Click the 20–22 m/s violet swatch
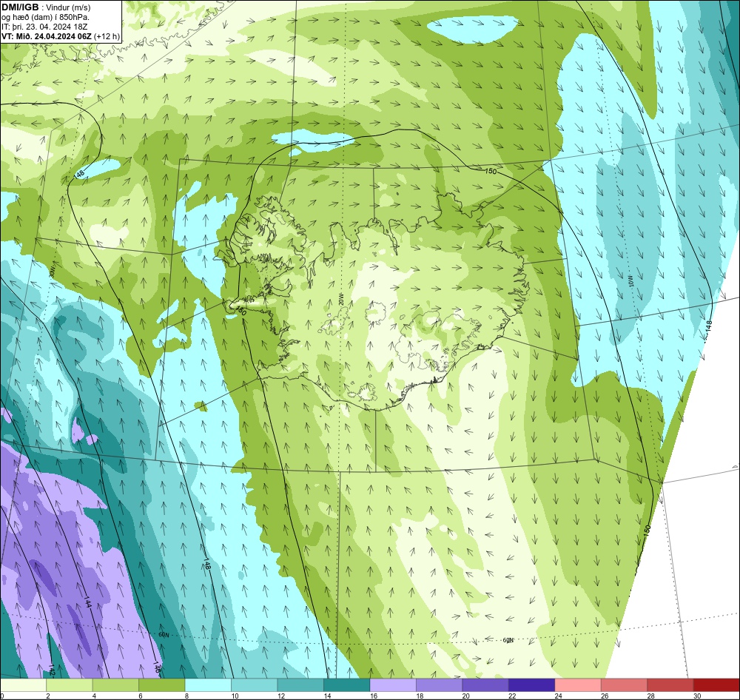Screen dimensions: 740x700 (x=485, y=685)
